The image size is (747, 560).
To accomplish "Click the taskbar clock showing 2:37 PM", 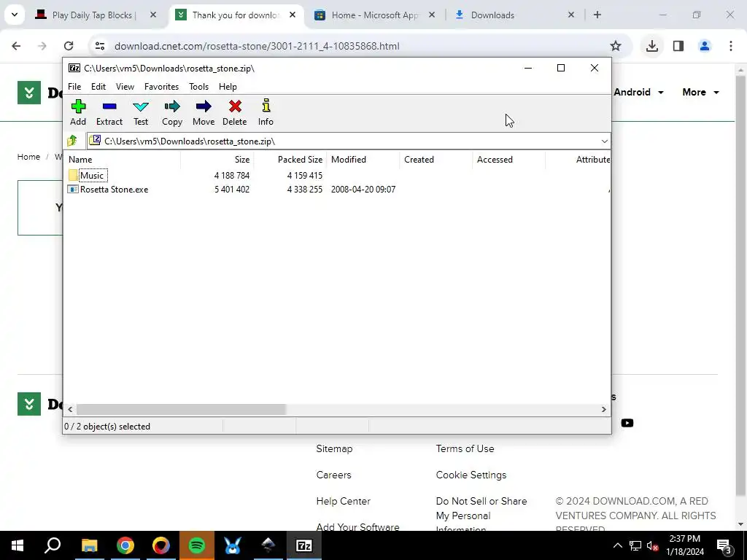I will [684, 545].
